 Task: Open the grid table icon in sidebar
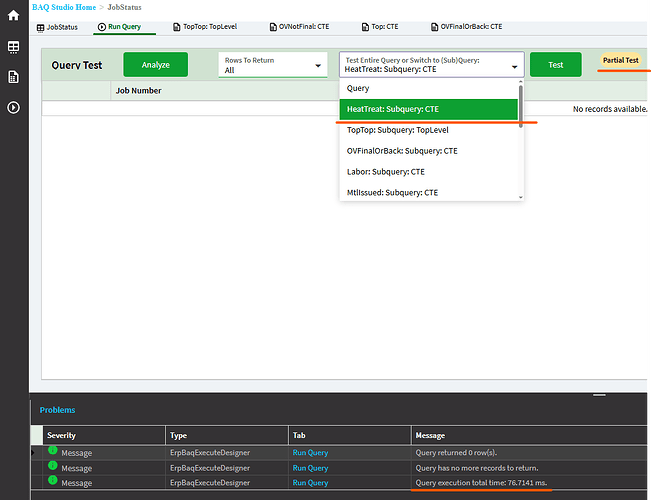[13, 47]
